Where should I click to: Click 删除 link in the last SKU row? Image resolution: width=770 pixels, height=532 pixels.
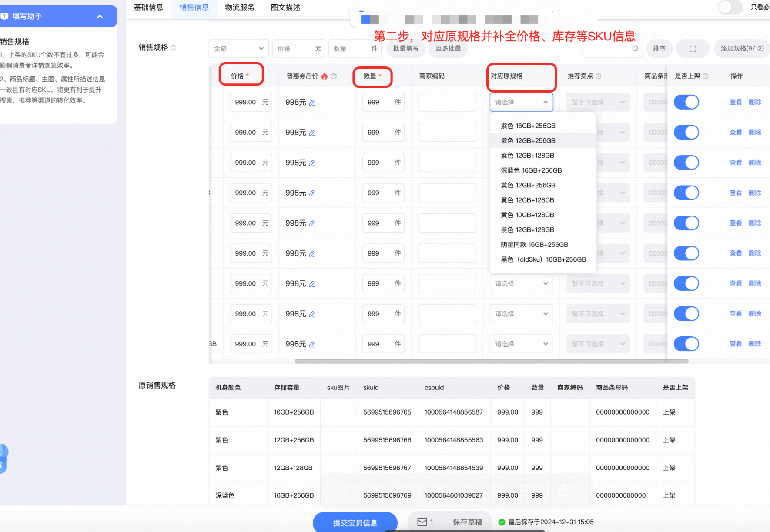tap(755, 344)
